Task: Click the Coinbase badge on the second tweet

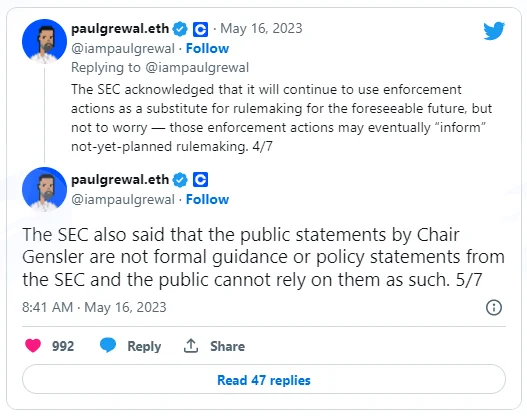Action: pos(200,179)
